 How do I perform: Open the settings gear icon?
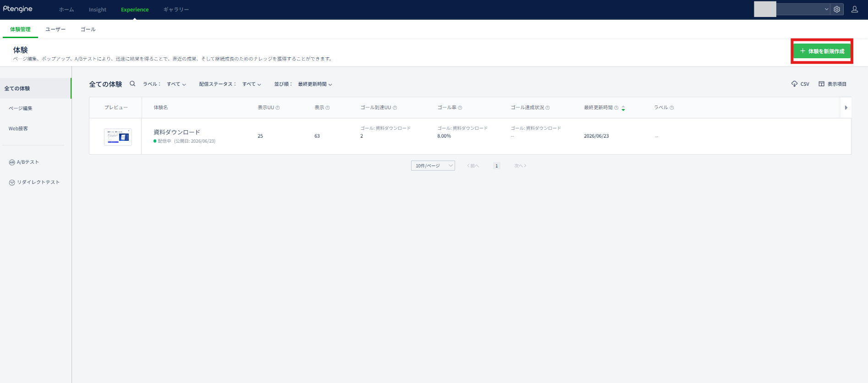[x=837, y=9]
